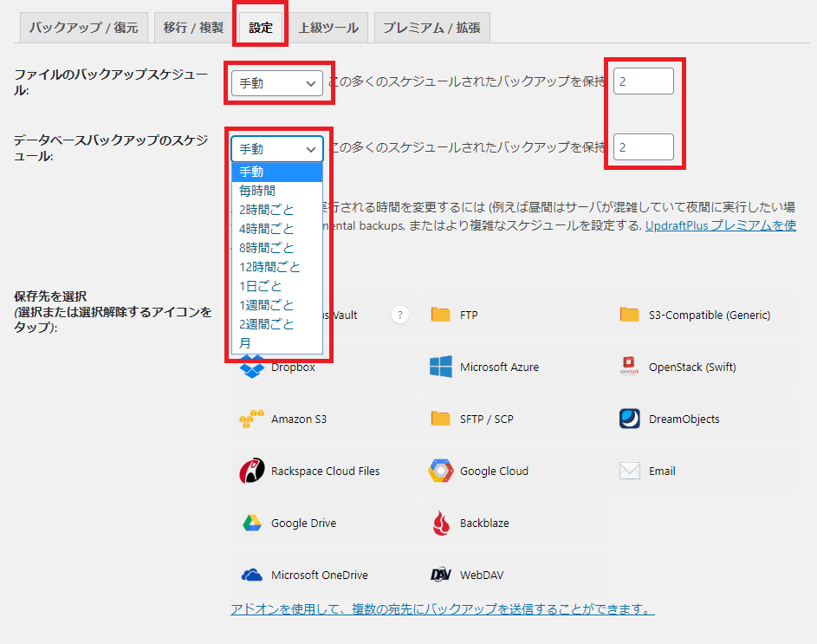
Task: Click the Dropbox storage label
Action: tap(294, 368)
